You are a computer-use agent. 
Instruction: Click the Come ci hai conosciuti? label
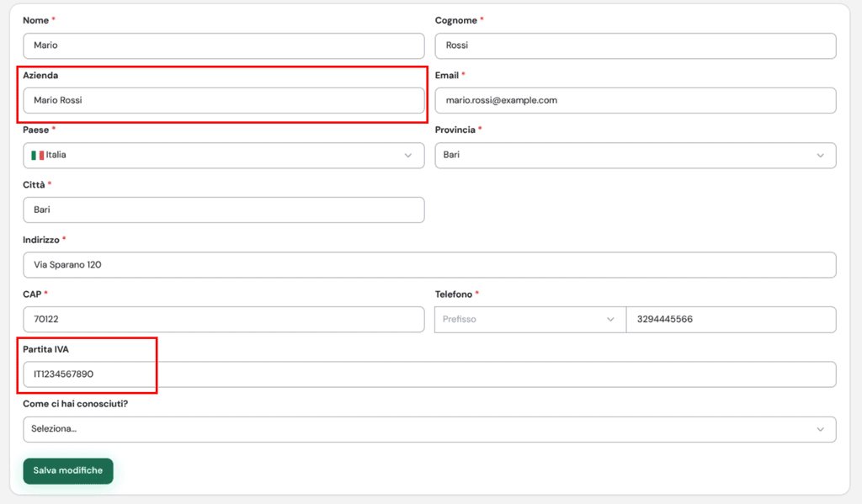[x=75, y=403]
